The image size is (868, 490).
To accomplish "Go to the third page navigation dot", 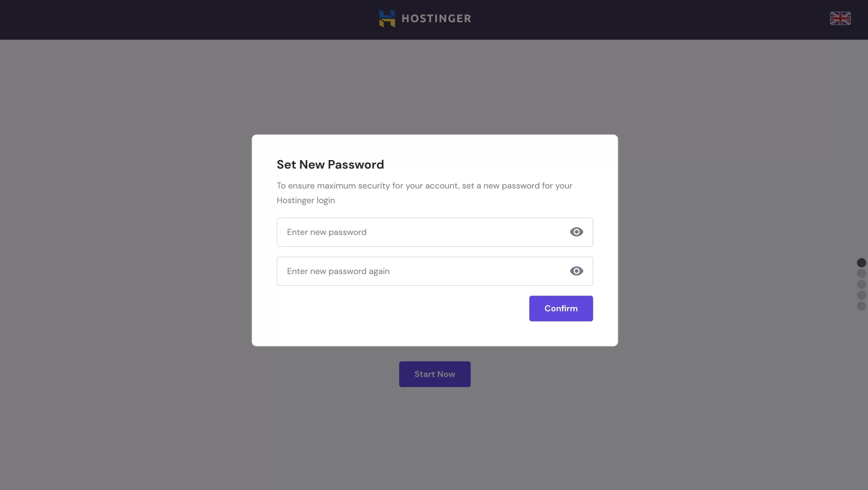I will tap(861, 284).
